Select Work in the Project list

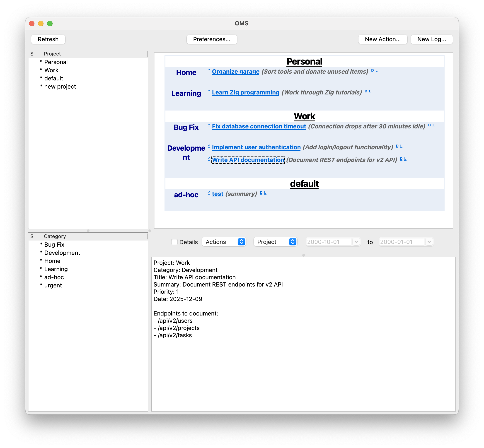click(x=51, y=70)
